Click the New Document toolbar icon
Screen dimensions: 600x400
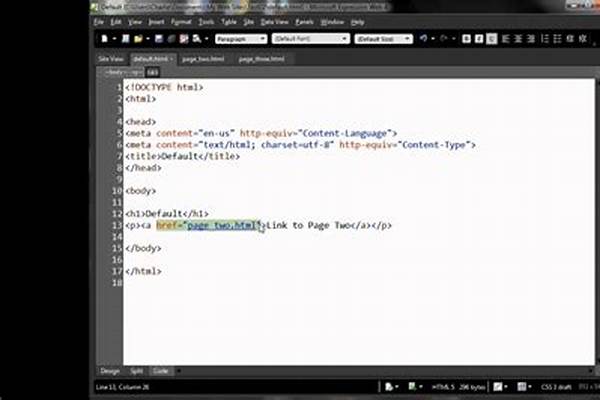(103, 39)
